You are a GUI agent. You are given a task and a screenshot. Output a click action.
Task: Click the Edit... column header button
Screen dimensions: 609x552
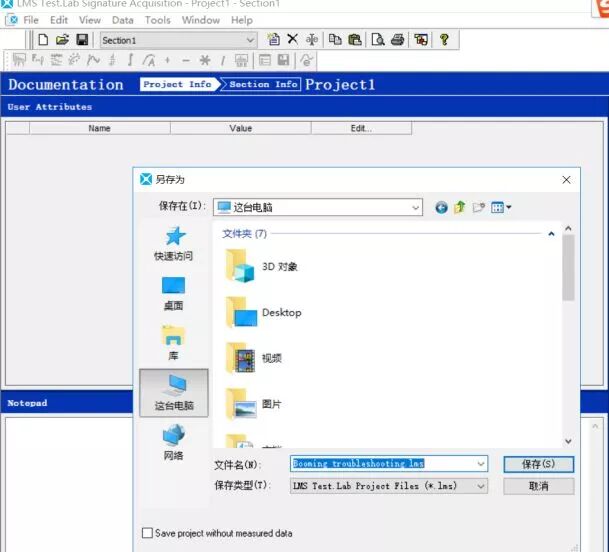pos(361,128)
